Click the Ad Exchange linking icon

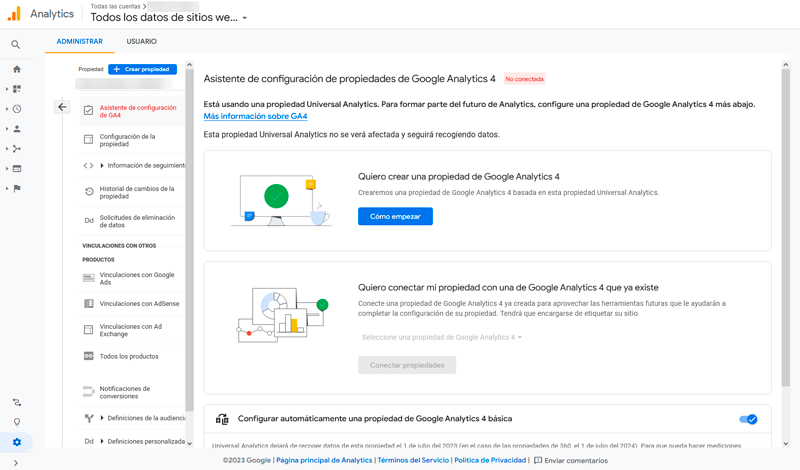coord(88,330)
